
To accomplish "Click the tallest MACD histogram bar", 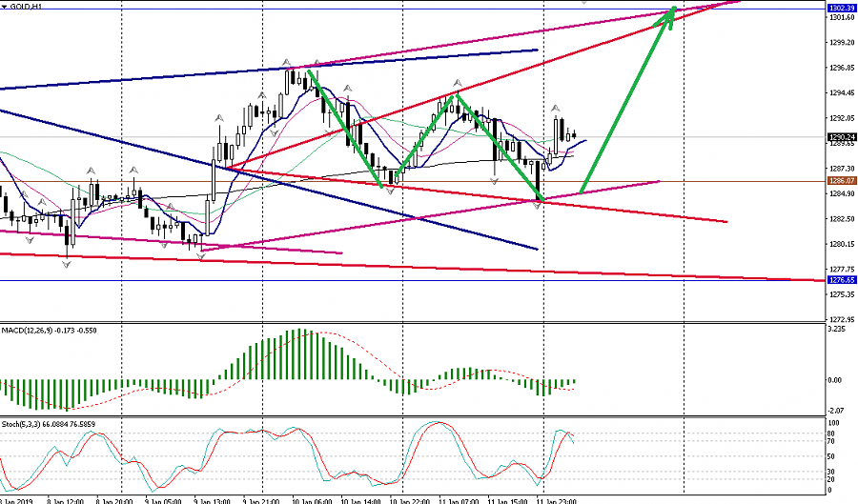I will (x=297, y=354).
